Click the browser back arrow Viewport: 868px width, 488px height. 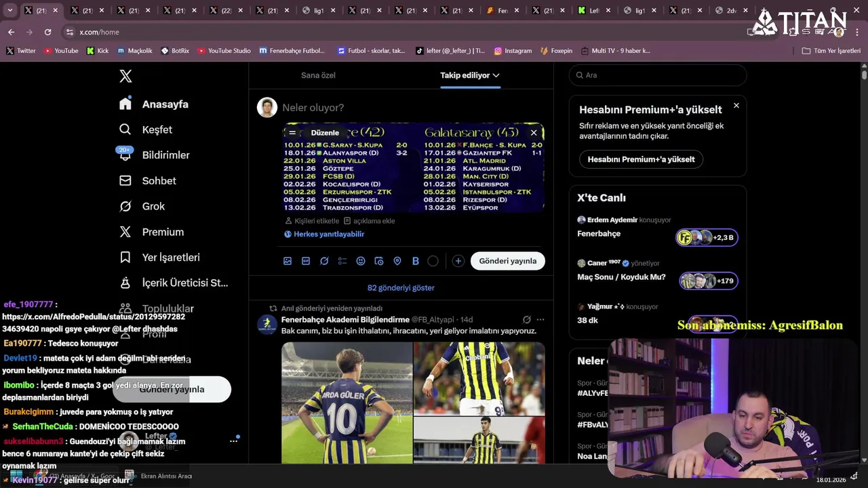11,32
